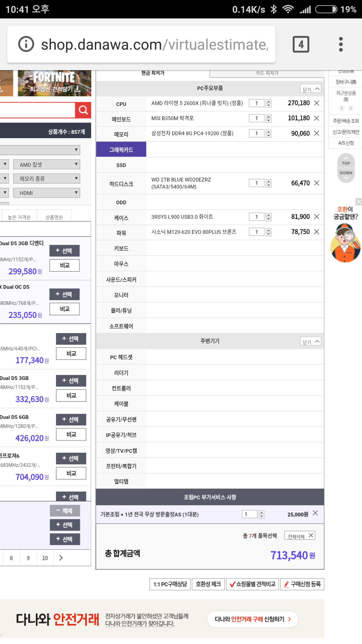362x644 pixels.
Task: Open the HDMI filter dropdown
Action: click(47, 193)
